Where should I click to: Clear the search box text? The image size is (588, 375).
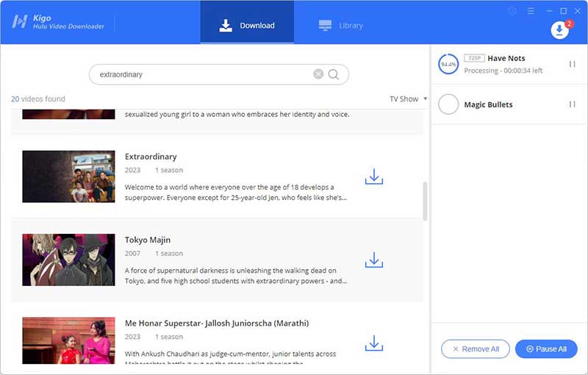coord(318,74)
